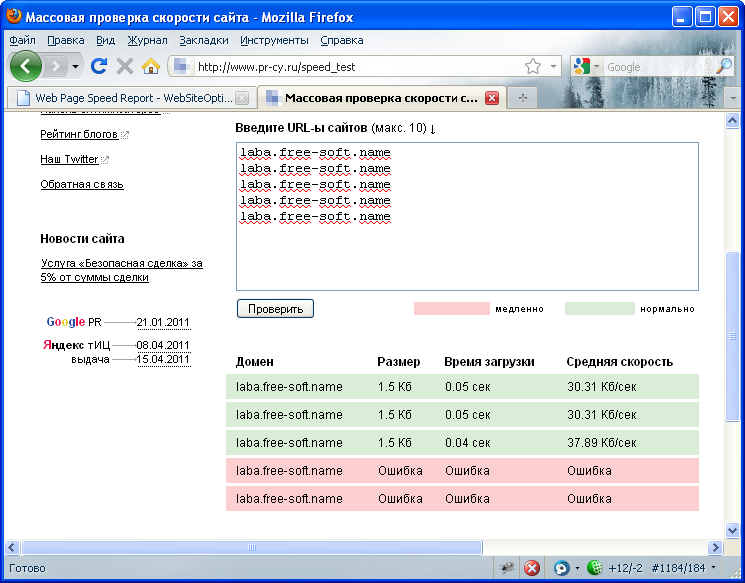Open the Справка menu

(342, 40)
